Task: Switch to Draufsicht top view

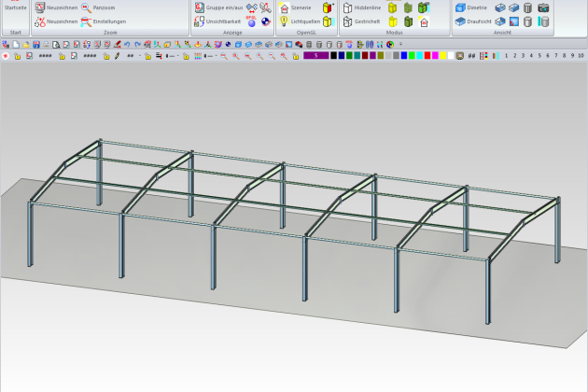Action: coord(460,21)
